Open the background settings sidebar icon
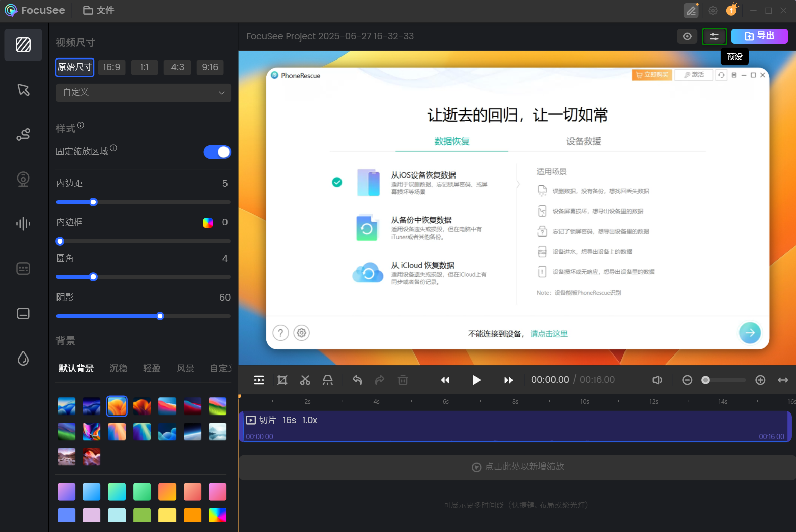796x532 pixels. (x=23, y=45)
